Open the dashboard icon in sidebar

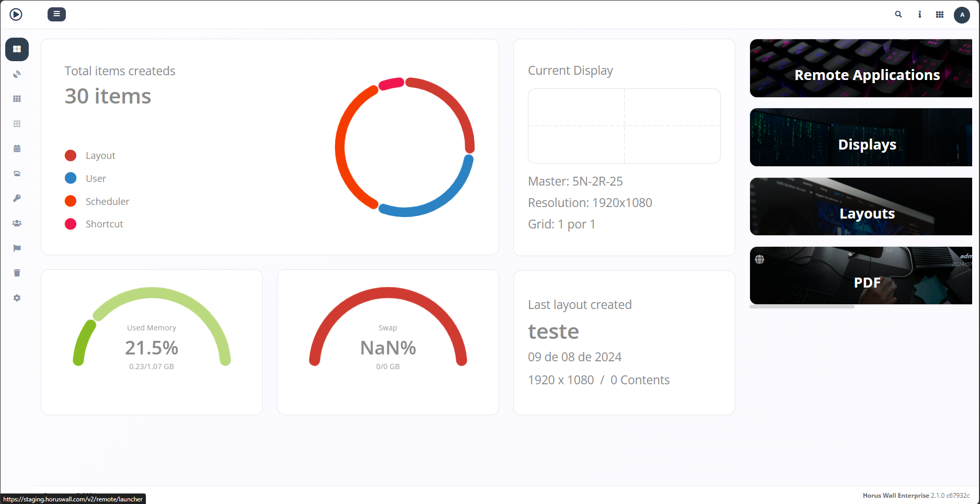17,49
